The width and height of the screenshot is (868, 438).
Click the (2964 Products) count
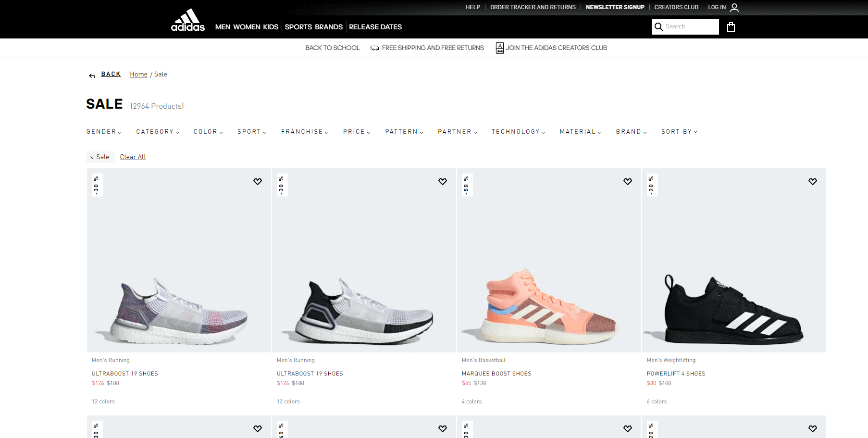[157, 106]
